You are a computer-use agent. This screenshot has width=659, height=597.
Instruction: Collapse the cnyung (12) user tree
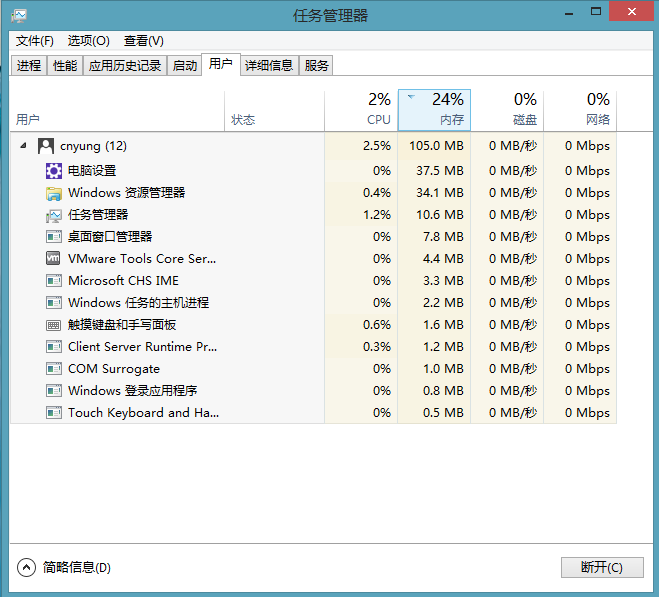pos(23,145)
